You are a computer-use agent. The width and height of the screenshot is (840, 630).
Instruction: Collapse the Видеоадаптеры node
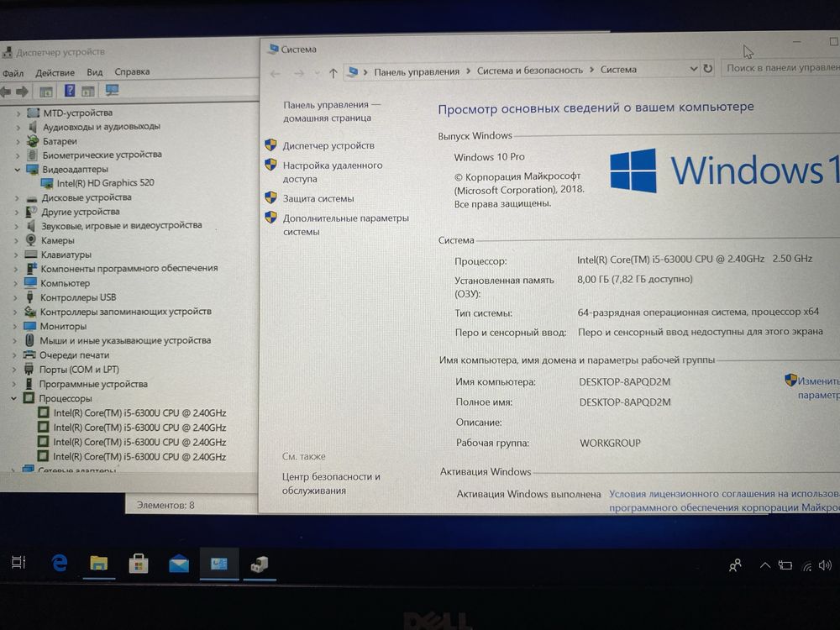point(18,170)
